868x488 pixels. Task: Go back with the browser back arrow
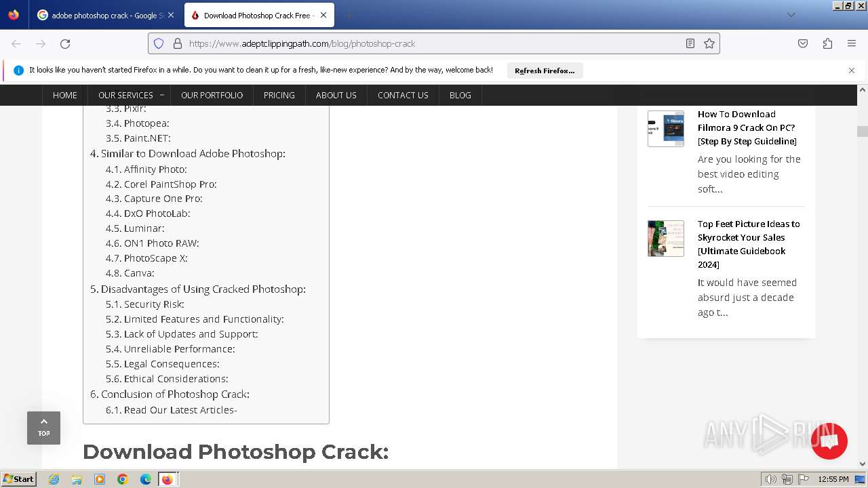pos(16,43)
